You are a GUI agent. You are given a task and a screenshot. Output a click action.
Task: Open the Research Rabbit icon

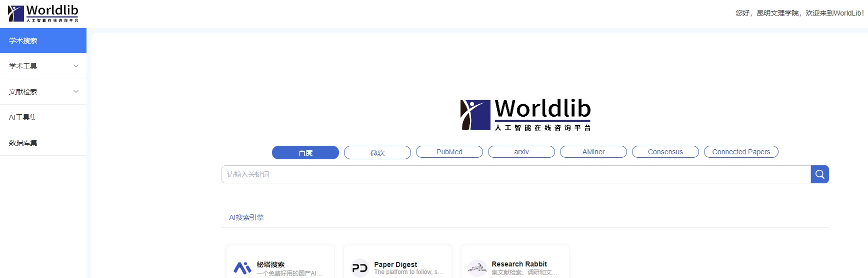(x=477, y=268)
